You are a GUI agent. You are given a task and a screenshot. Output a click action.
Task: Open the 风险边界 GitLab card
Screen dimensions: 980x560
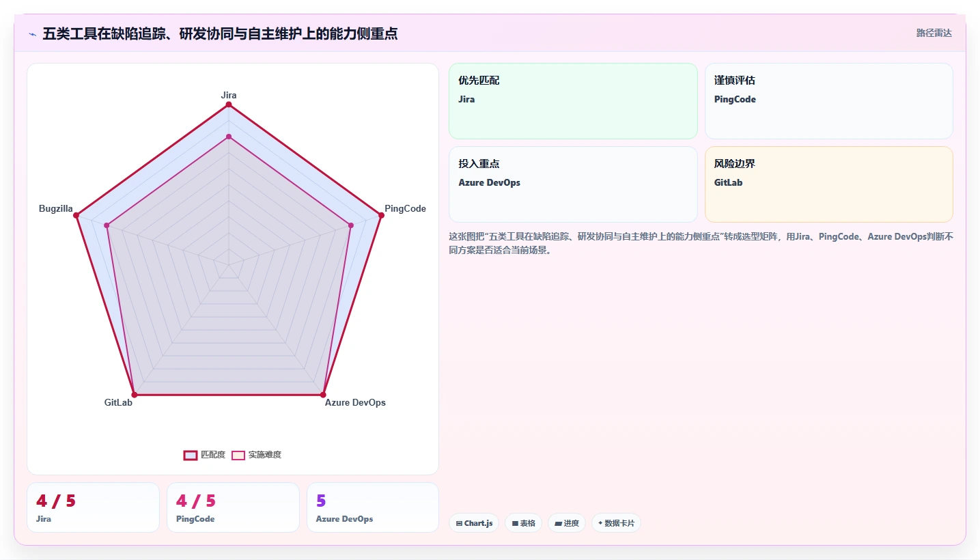828,184
